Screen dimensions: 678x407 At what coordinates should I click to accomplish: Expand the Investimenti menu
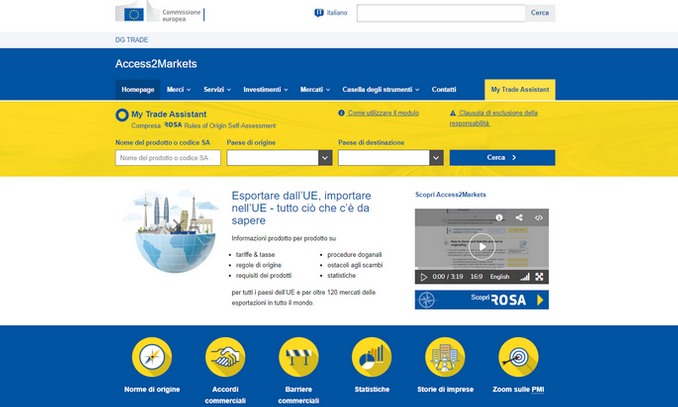[x=265, y=90]
